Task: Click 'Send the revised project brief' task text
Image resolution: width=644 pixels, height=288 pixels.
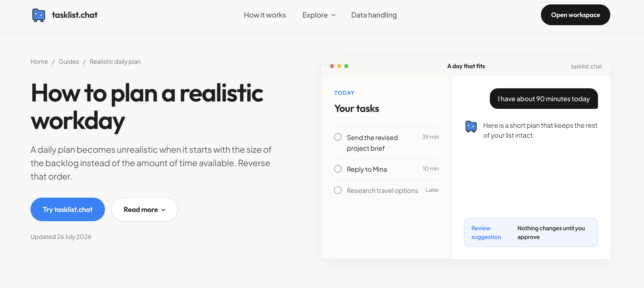Action: click(x=372, y=143)
